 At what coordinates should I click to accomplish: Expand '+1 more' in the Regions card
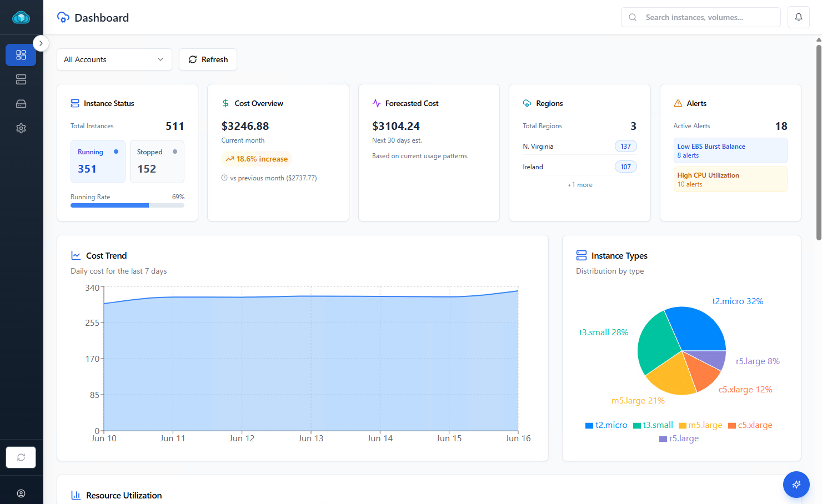pos(579,184)
